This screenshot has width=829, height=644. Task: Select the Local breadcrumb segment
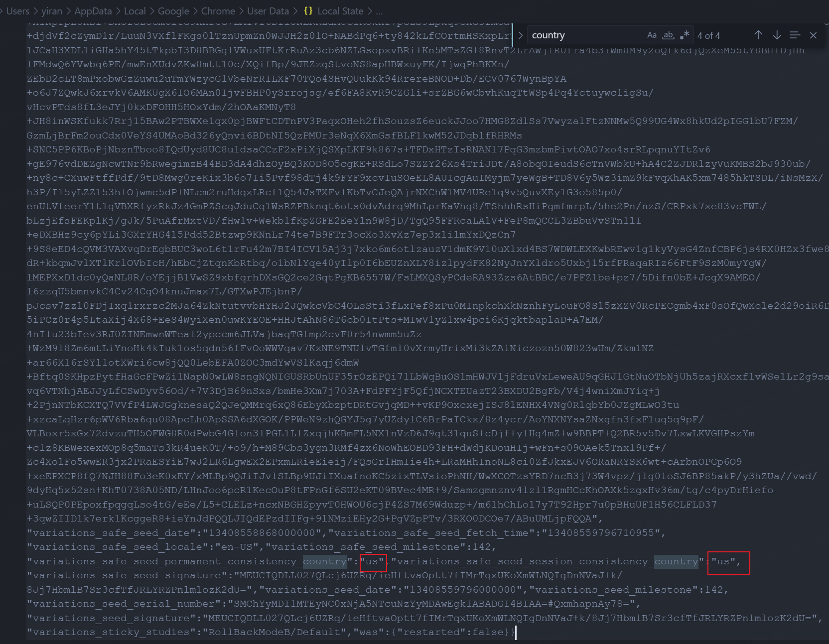[135, 11]
